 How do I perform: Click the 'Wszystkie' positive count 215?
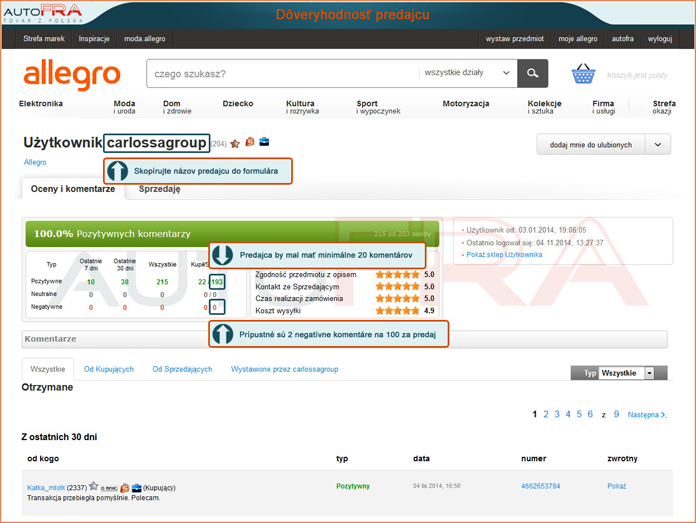[x=162, y=282]
